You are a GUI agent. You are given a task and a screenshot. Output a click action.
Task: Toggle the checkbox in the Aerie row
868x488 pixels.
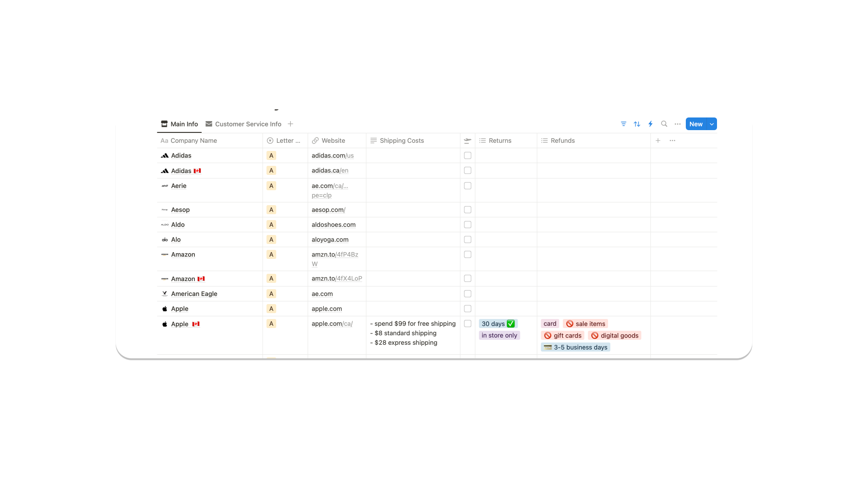point(467,186)
